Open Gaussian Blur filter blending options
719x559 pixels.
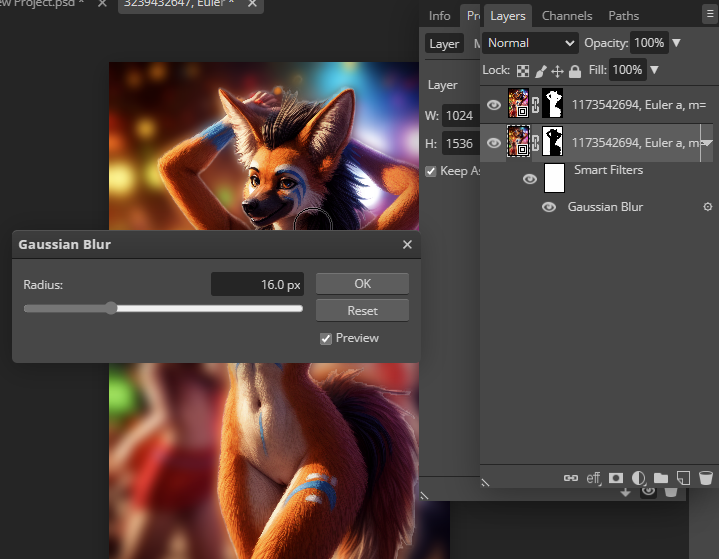point(708,207)
